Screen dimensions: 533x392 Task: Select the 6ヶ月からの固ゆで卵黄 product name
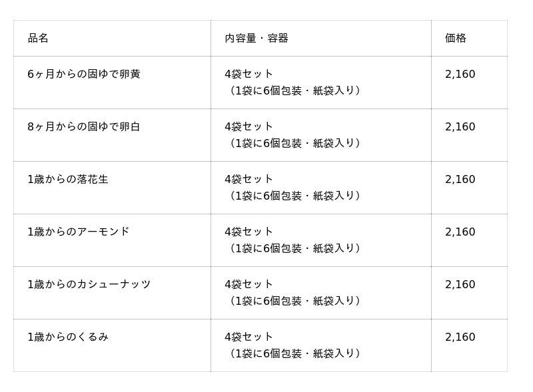pyautogui.click(x=84, y=75)
